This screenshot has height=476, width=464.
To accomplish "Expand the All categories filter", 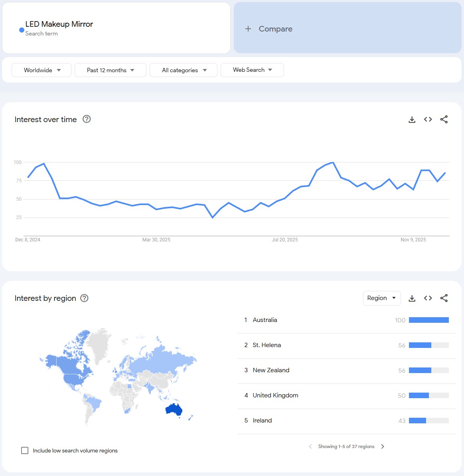I will click(184, 70).
